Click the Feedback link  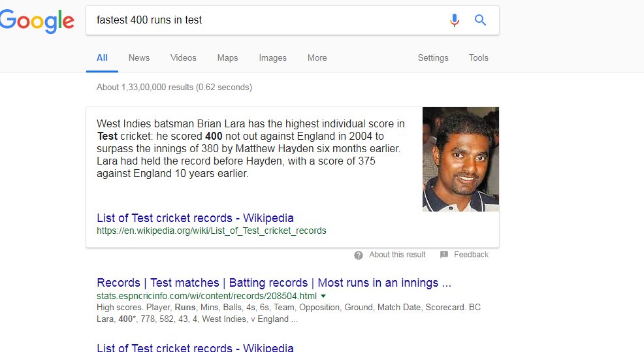click(471, 255)
